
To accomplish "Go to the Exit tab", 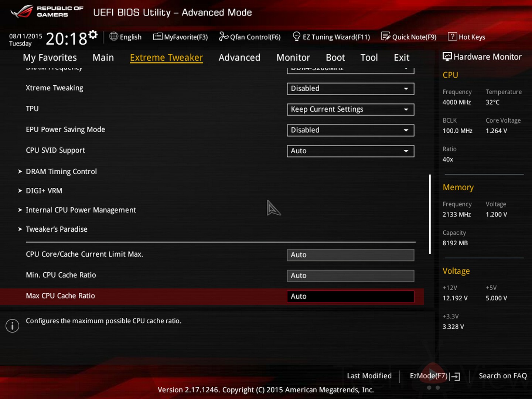I will (402, 58).
